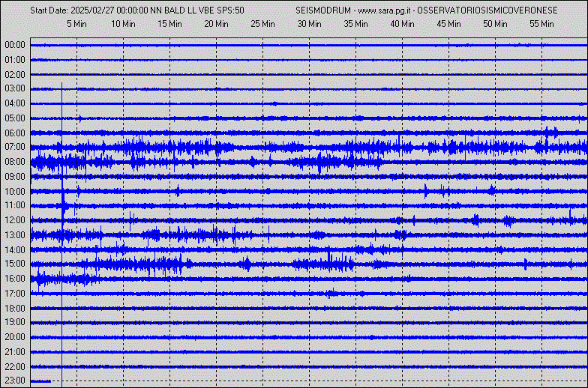This screenshot has height=388, width=588.
Task: Click the 20:00 hour label
Action: click(x=15, y=337)
